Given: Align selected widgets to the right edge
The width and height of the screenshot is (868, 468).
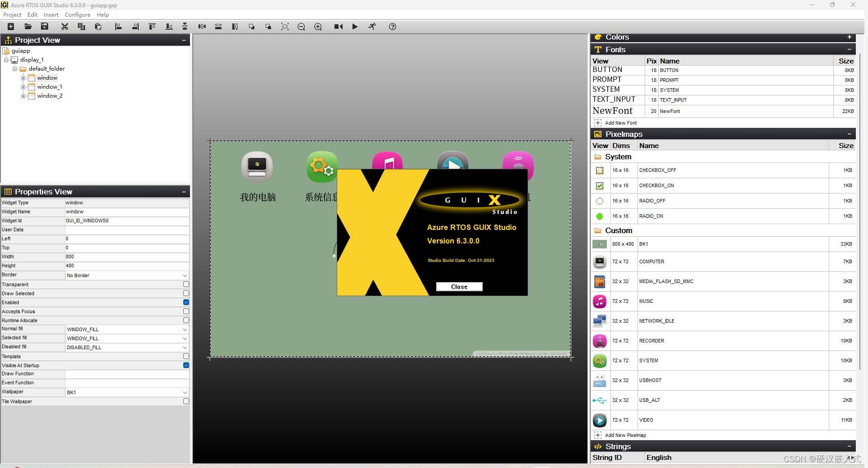Looking at the screenshot, I should 135,27.
